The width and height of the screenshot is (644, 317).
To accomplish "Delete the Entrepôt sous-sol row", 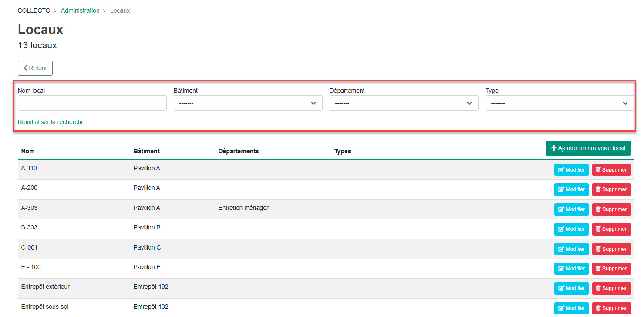I will [611, 308].
